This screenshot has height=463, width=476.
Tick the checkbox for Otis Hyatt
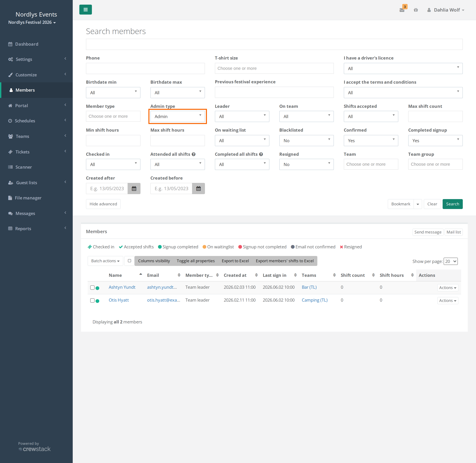coord(92,300)
